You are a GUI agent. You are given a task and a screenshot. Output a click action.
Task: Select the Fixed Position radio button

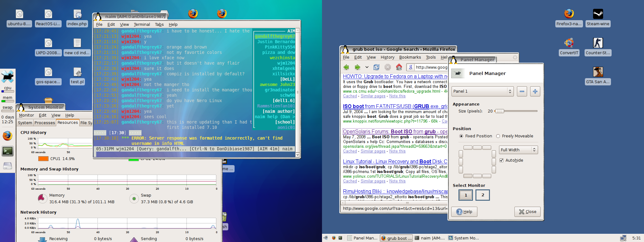point(461,136)
